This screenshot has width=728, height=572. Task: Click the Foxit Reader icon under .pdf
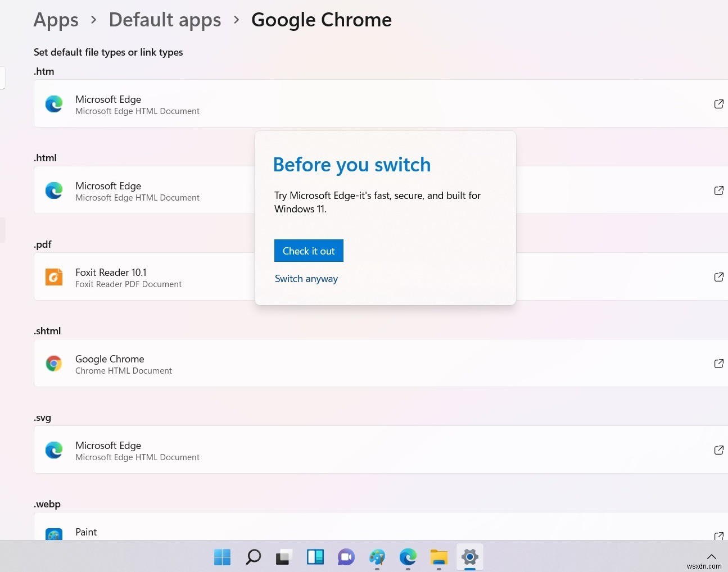point(53,276)
